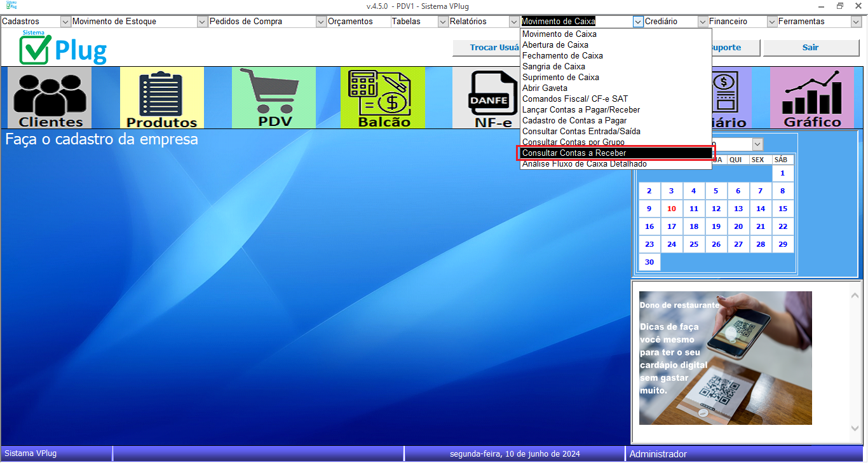Open the Balcão calculator icon
The width and height of the screenshot is (868, 463).
click(383, 97)
